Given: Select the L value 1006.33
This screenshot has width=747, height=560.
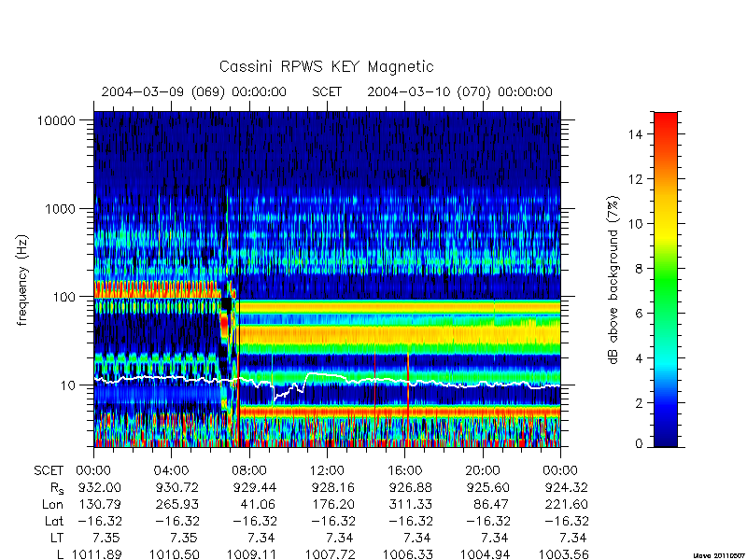Looking at the screenshot, I should [408, 554].
